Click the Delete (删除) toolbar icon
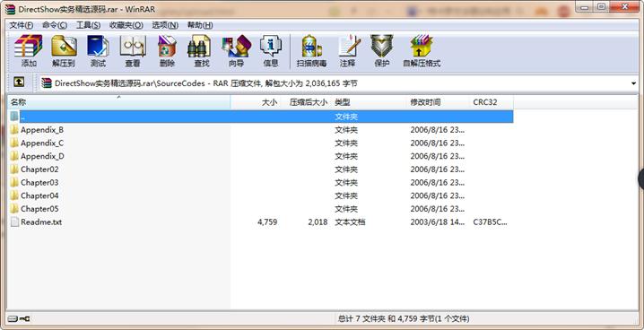644x330 pixels. pyautogui.click(x=167, y=51)
